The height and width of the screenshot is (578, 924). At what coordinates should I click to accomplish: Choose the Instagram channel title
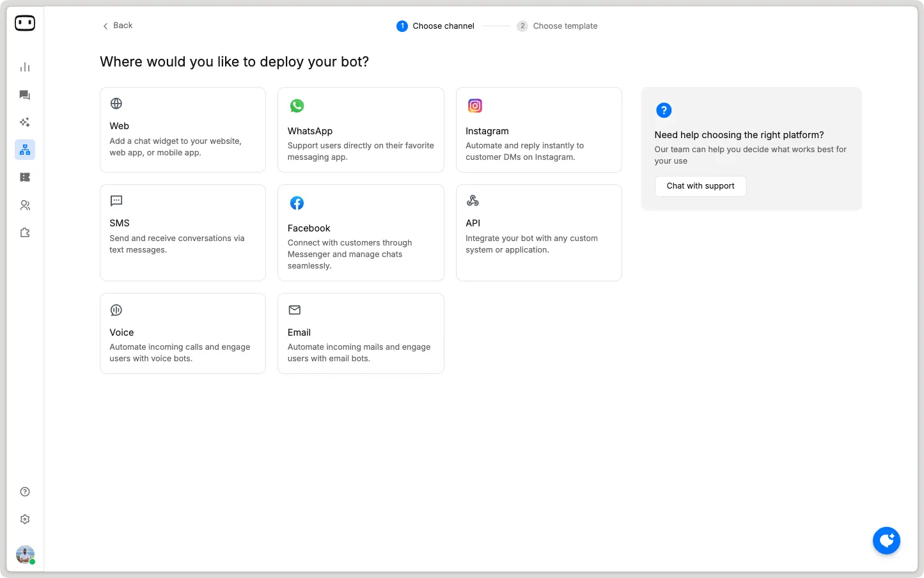click(x=487, y=131)
